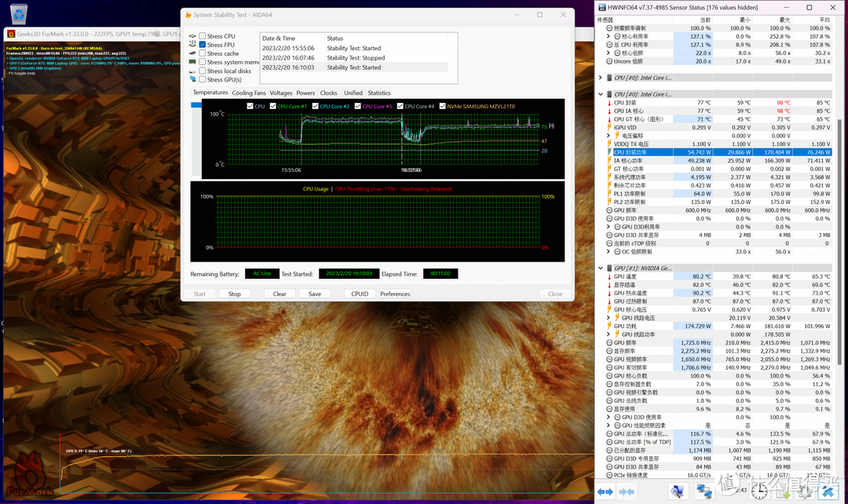Click the 123 icon beside Stress FPU
The image size is (848, 504).
(x=192, y=44)
